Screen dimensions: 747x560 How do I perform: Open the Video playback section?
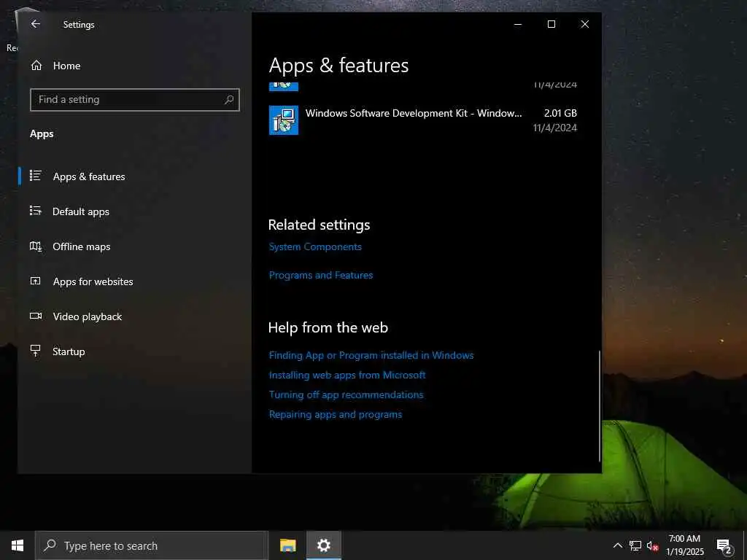134,316
